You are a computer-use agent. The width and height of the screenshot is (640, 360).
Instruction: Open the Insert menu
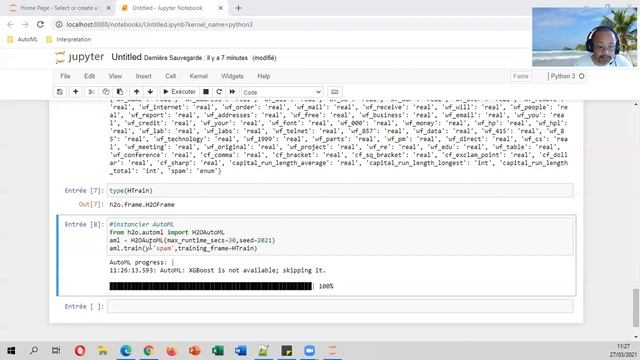144,76
